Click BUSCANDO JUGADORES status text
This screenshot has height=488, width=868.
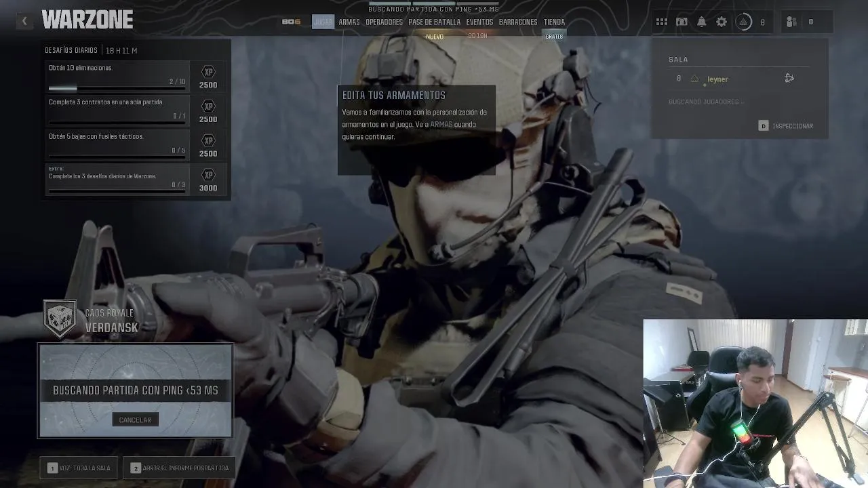(706, 102)
